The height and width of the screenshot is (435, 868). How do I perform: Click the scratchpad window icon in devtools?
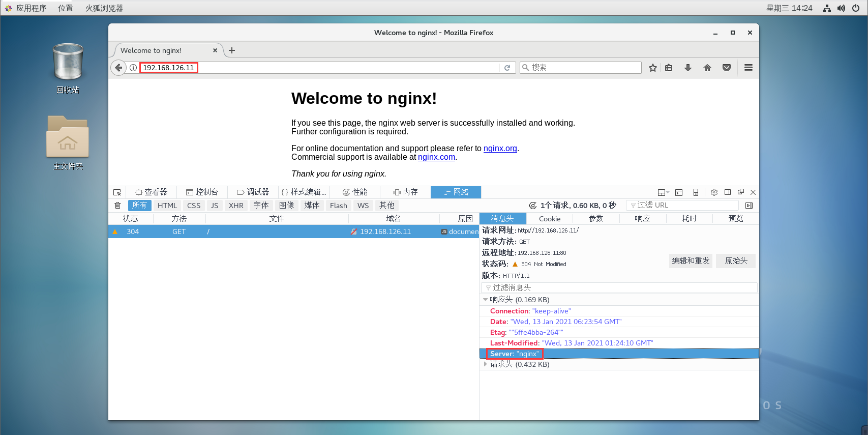679,192
